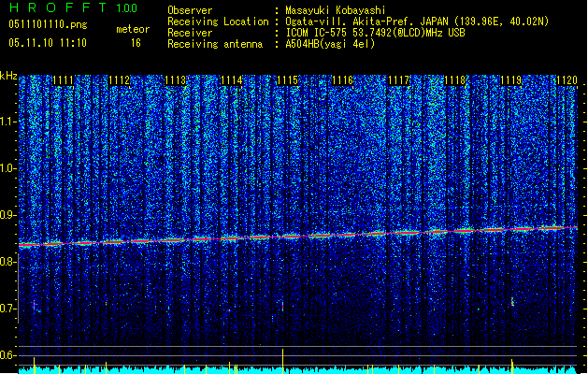
Task: Click the version number 1.0.0
Action: (x=126, y=8)
